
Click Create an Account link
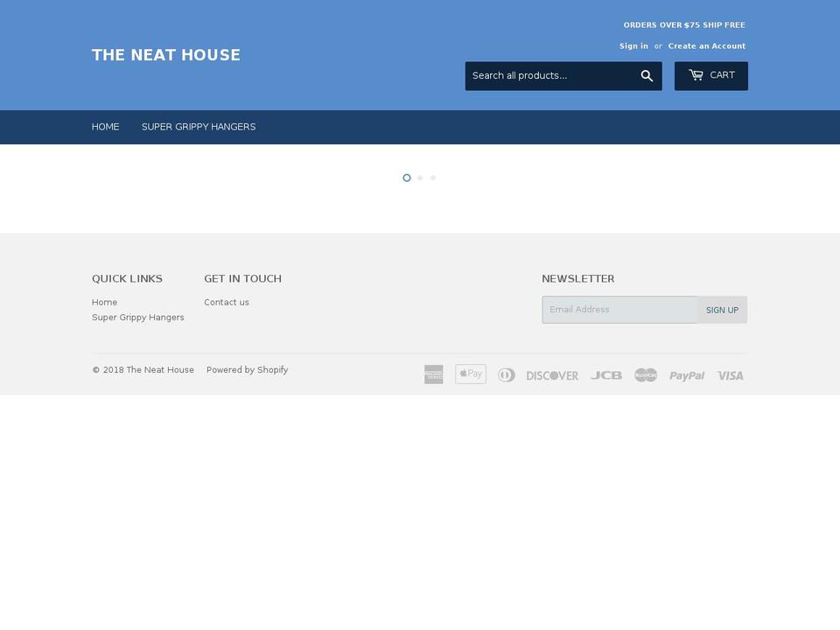pyautogui.click(x=707, y=46)
